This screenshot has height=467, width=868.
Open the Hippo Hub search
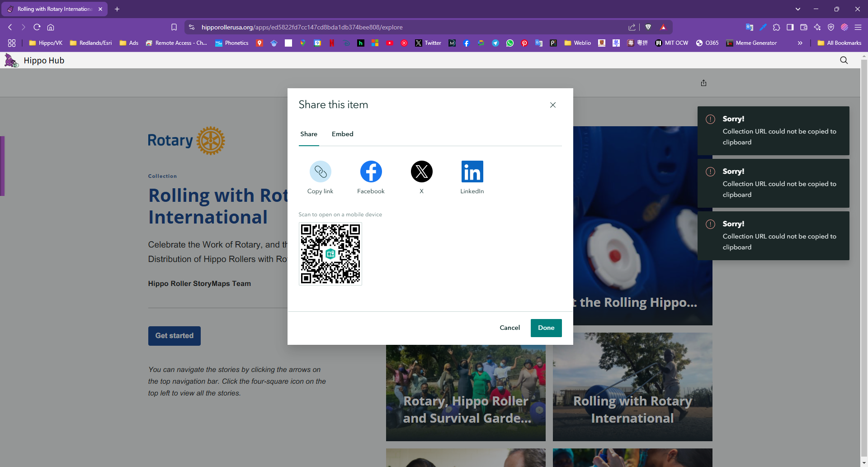844,60
